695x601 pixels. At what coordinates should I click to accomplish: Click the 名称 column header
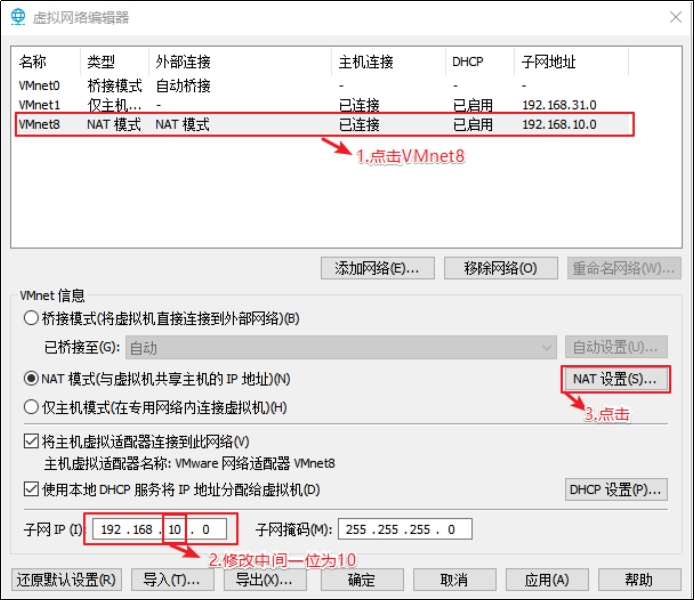coord(46,62)
